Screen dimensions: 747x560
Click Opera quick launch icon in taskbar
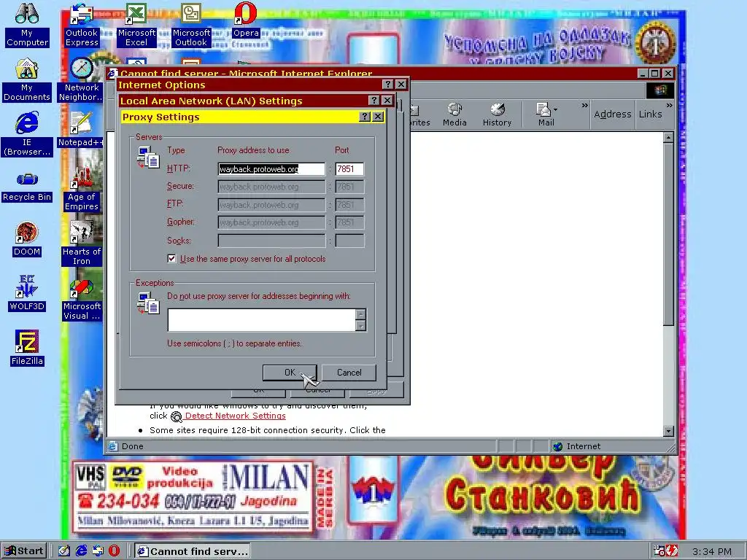[x=115, y=551]
